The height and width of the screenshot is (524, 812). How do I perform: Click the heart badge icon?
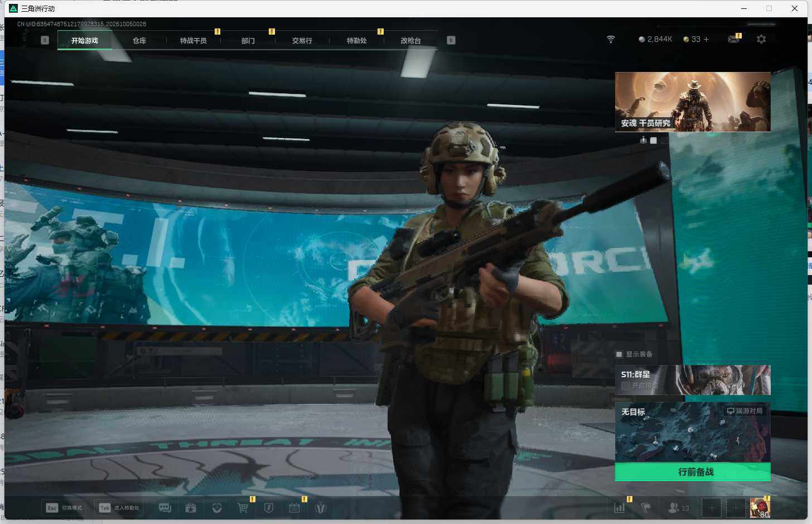point(217,508)
